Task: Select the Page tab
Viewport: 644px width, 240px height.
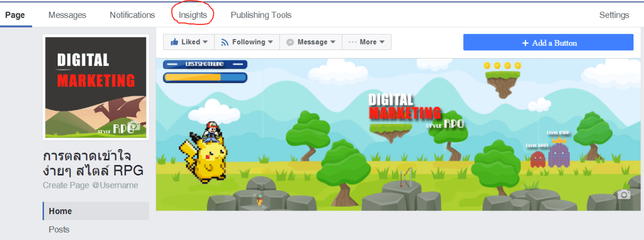Action: click(15, 15)
